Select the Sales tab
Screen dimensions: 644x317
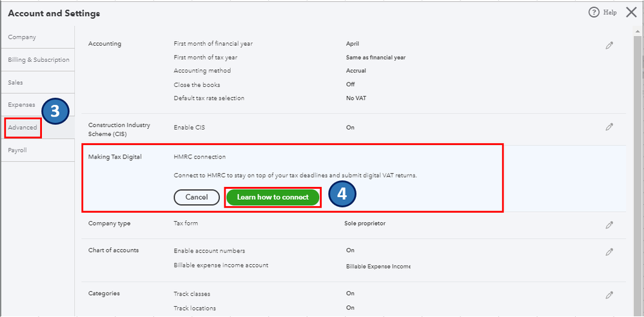pyautogui.click(x=15, y=82)
